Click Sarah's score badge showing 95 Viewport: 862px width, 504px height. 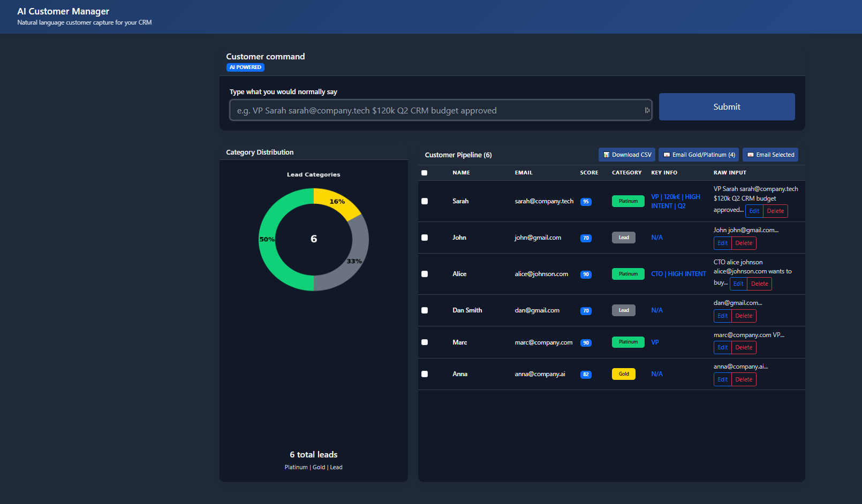pos(586,202)
